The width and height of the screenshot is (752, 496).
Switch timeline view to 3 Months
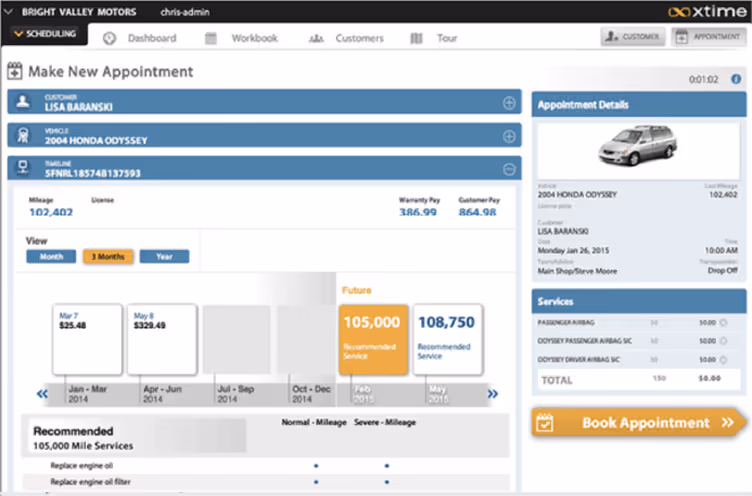click(x=108, y=257)
